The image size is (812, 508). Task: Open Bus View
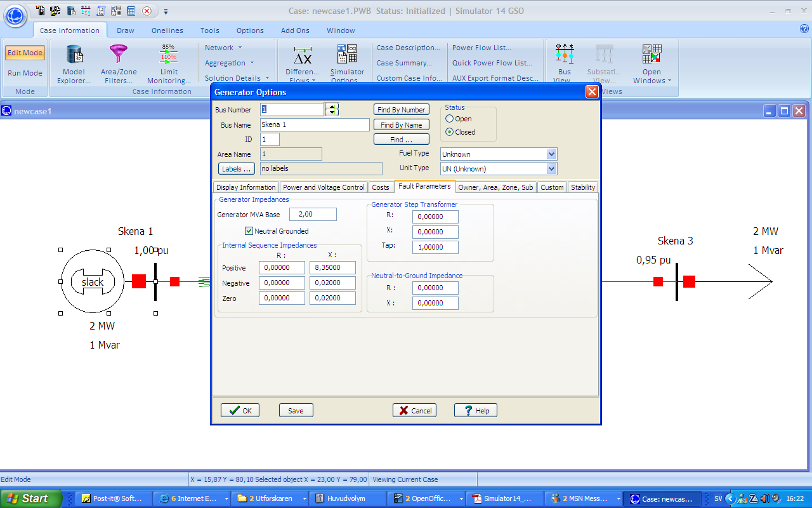(x=565, y=64)
